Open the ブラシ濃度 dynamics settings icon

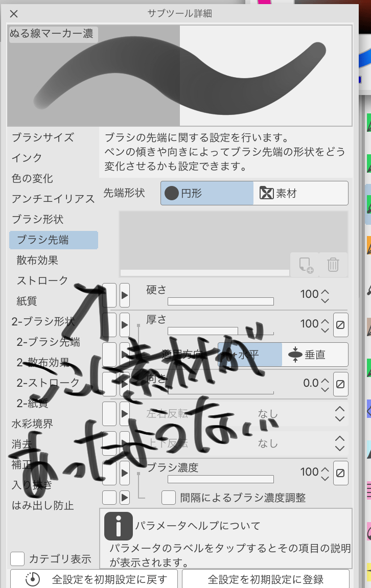click(341, 473)
